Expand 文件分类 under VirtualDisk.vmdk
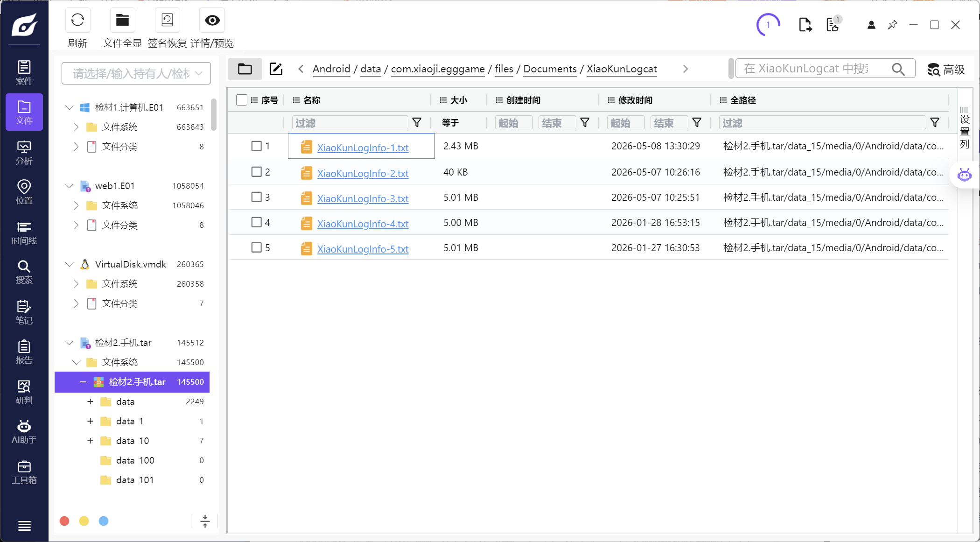Screen dimensions: 980x542 click(76, 303)
